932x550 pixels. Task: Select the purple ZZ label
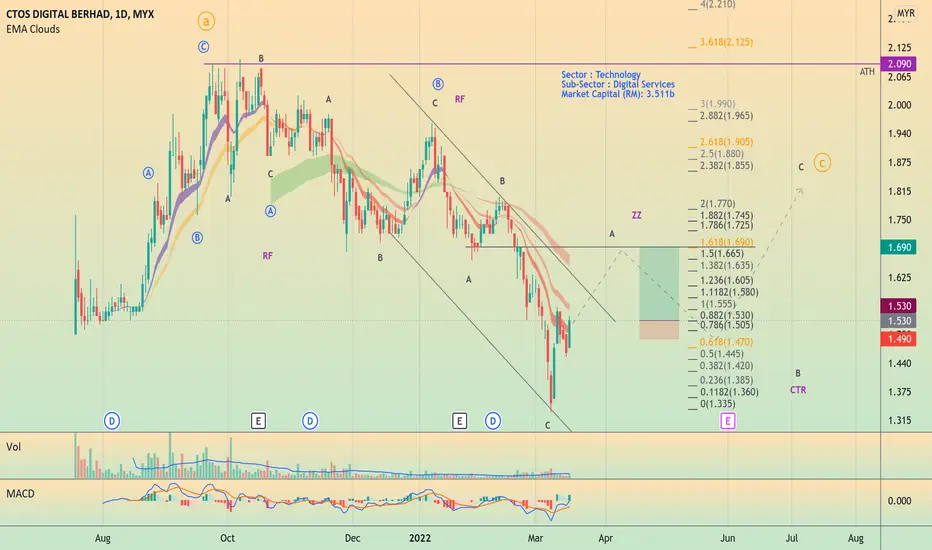(x=637, y=215)
